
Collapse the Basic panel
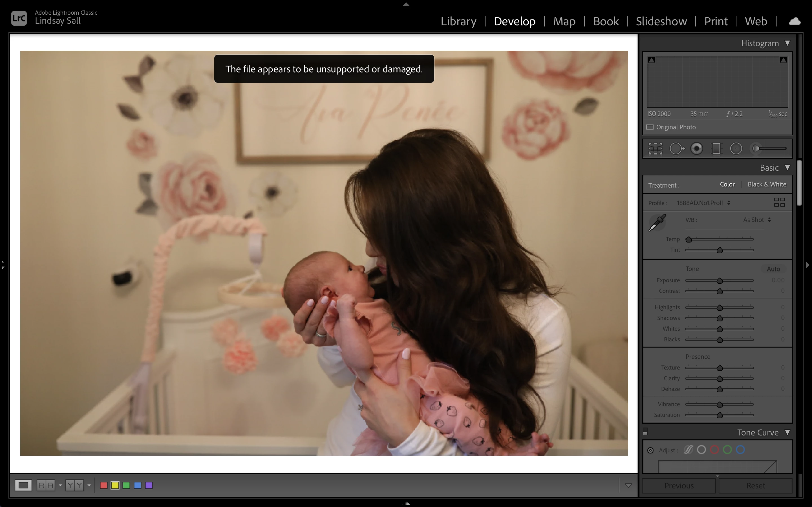click(x=787, y=168)
